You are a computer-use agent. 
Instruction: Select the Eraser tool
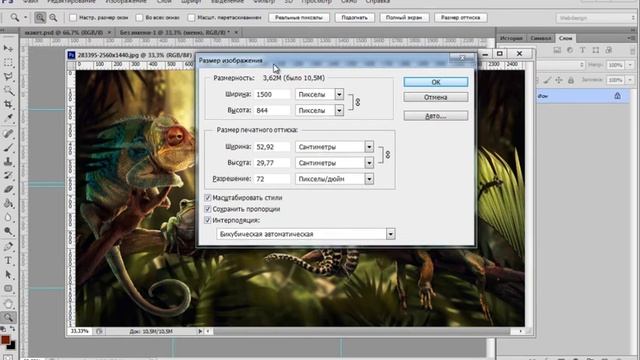tap(8, 189)
